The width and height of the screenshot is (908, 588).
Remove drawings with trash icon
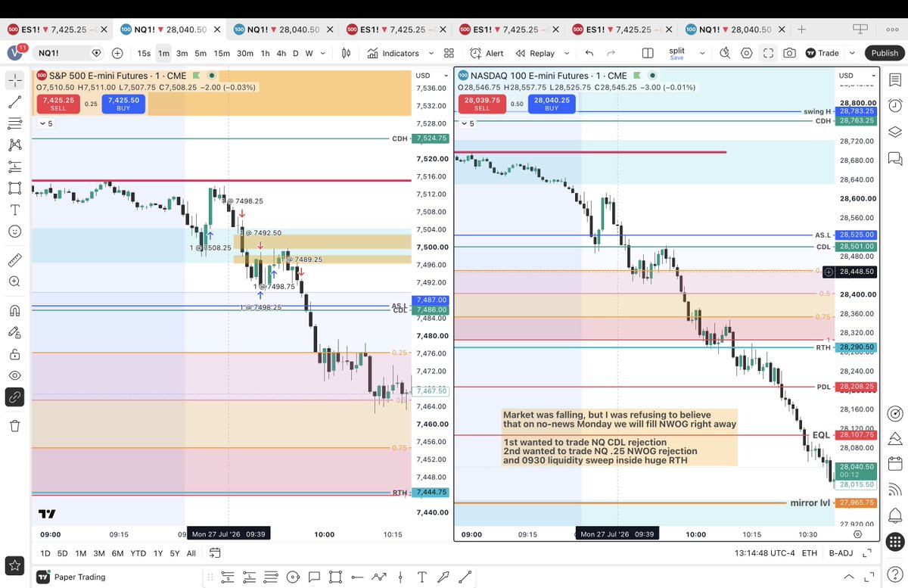pos(15,426)
